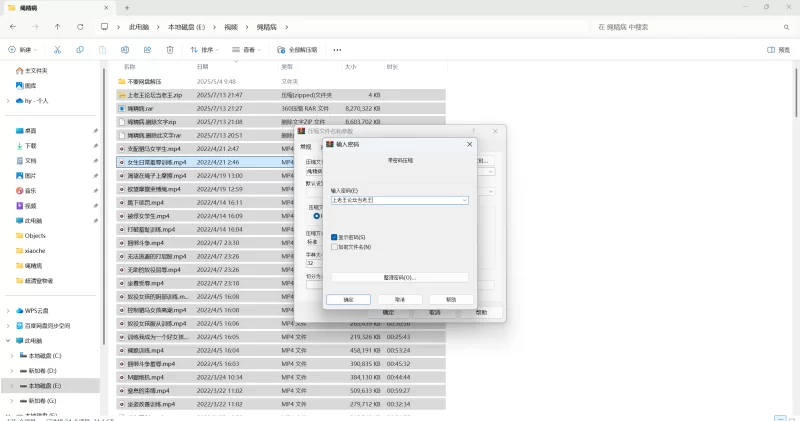The height and width of the screenshot is (421, 800).
Task: Click 此电脑 in the address breadcrumb
Action: [139, 27]
